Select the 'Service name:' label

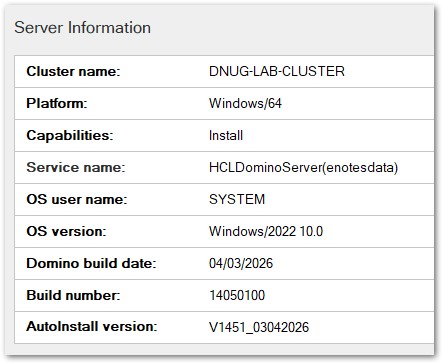[x=76, y=167]
